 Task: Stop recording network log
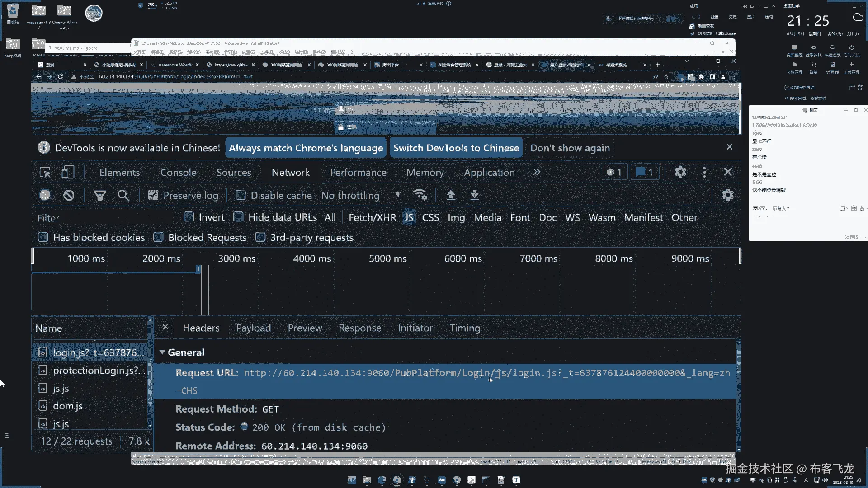click(45, 195)
